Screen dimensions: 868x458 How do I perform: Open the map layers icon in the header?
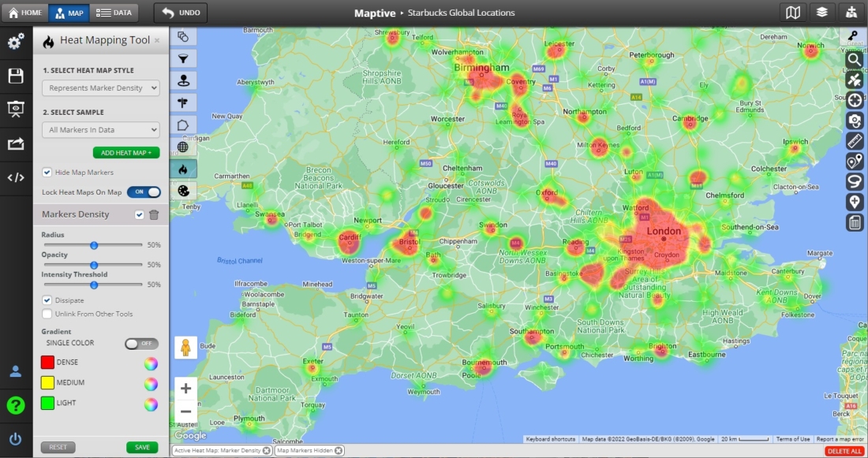tap(821, 12)
